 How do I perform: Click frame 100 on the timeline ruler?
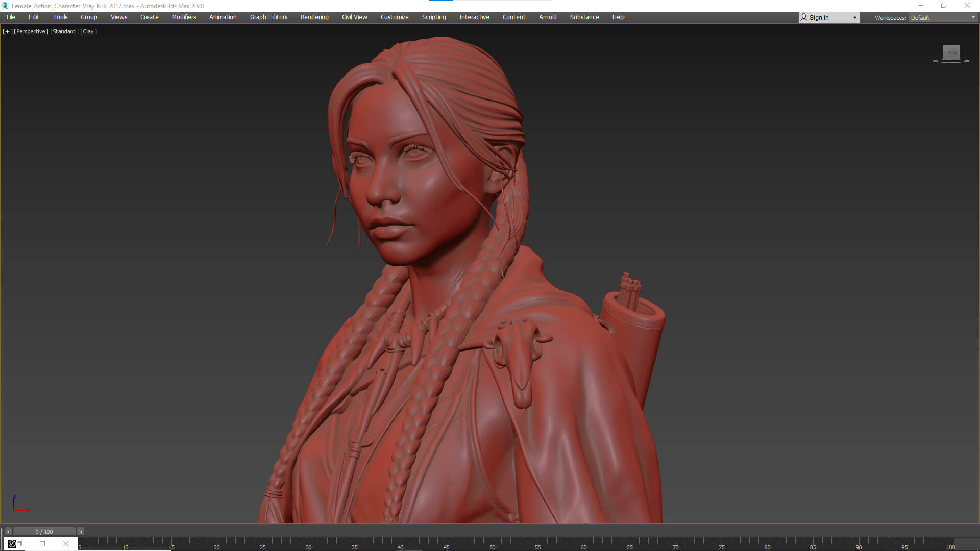950,547
